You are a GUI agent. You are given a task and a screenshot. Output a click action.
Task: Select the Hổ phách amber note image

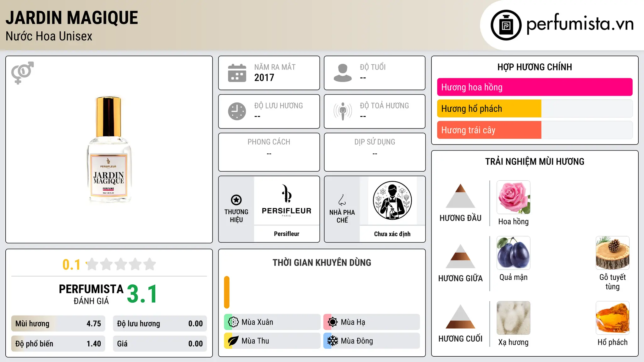pyautogui.click(x=613, y=318)
